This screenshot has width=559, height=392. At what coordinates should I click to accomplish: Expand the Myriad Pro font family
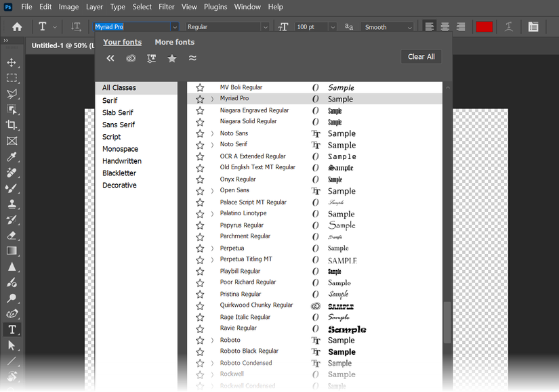point(212,99)
